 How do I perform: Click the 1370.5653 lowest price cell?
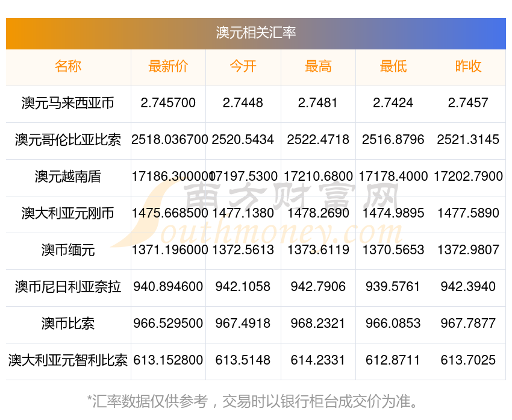(393, 250)
